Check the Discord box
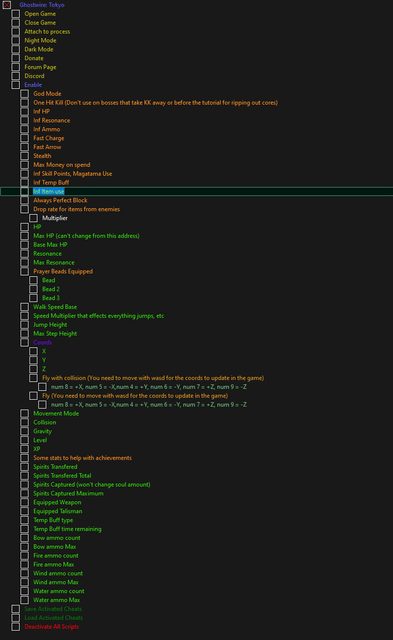The image size is (393, 640). coord(16,76)
